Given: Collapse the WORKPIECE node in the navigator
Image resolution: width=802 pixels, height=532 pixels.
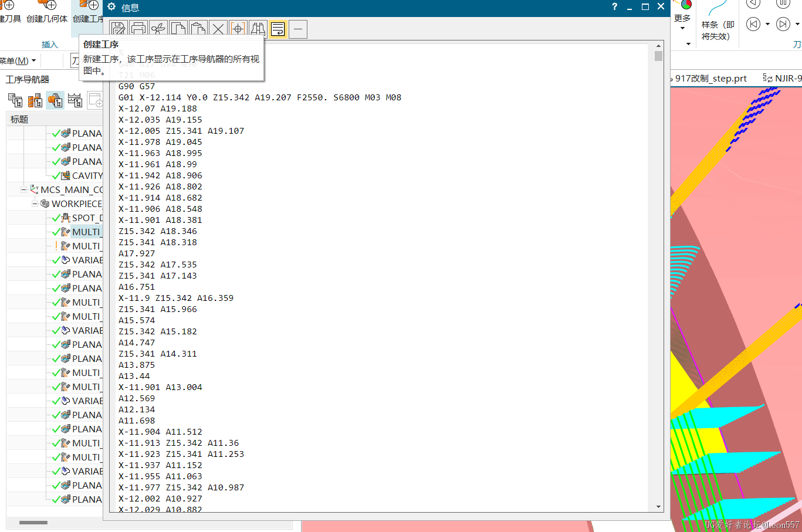Looking at the screenshot, I should click(35, 204).
